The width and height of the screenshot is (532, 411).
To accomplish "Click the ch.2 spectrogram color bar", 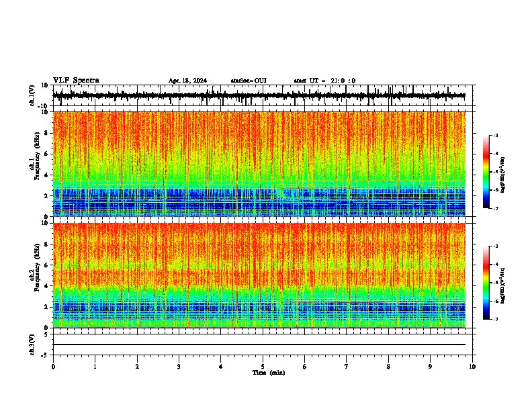I will point(486,283).
